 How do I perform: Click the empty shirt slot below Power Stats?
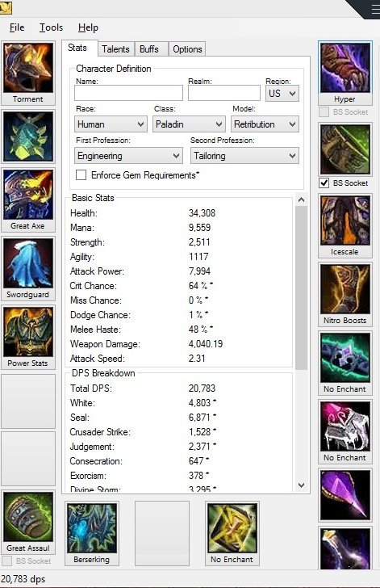[x=28, y=401]
